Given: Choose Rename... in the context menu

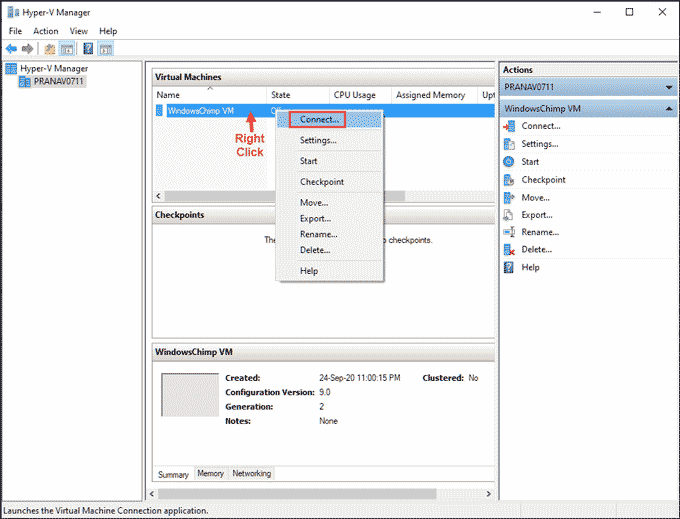Looking at the screenshot, I should tap(330, 234).
